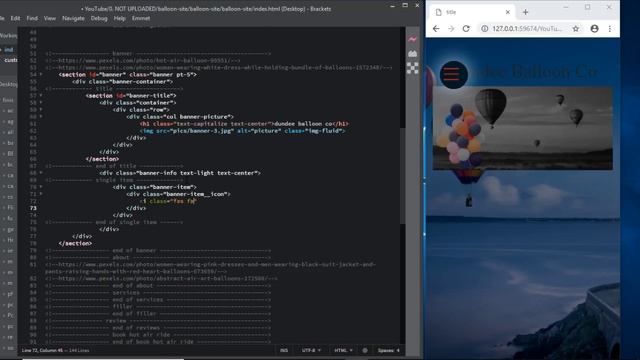
Task: Open a new Chrome tab
Action: (525, 12)
